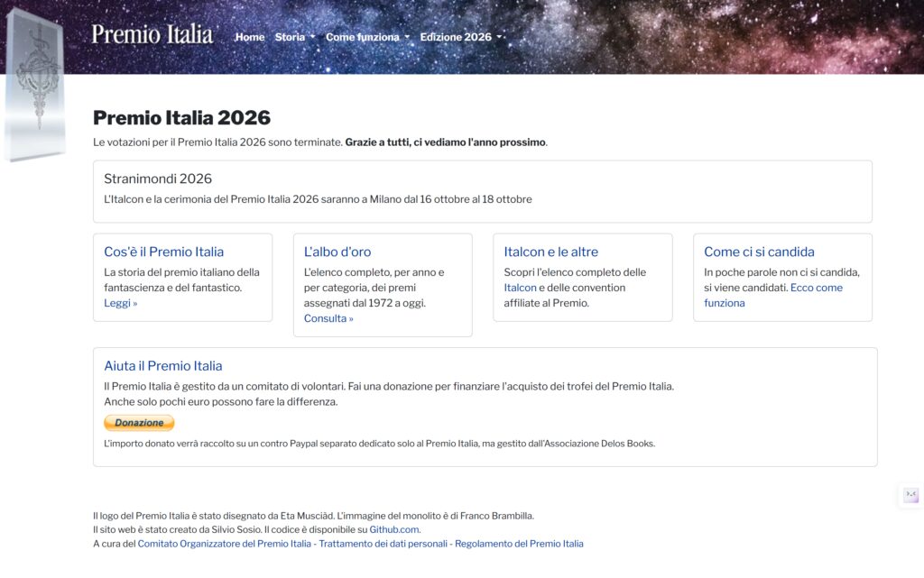Open the Aiuta il Premio Italia heading
924x578 pixels.
click(163, 366)
